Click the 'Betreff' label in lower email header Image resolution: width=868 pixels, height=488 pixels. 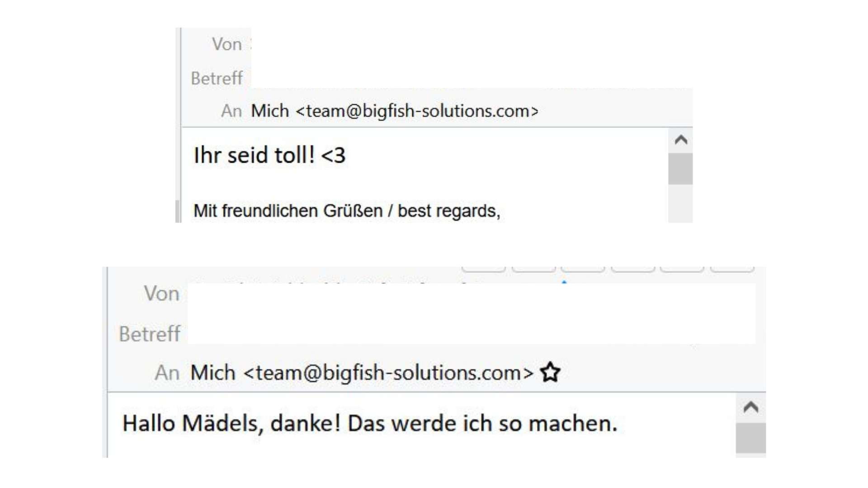150,334
